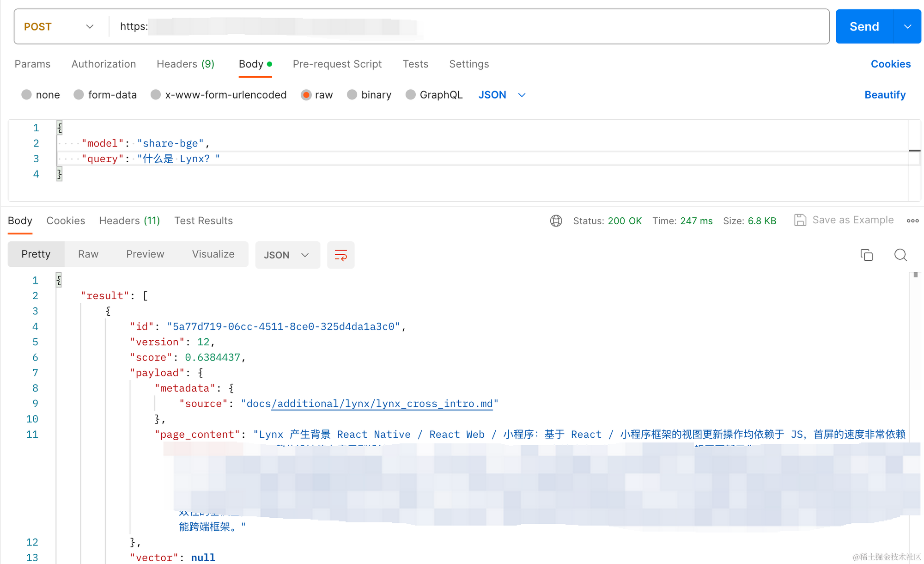Select the form-data radio button
This screenshot has width=924, height=564.
coord(79,95)
